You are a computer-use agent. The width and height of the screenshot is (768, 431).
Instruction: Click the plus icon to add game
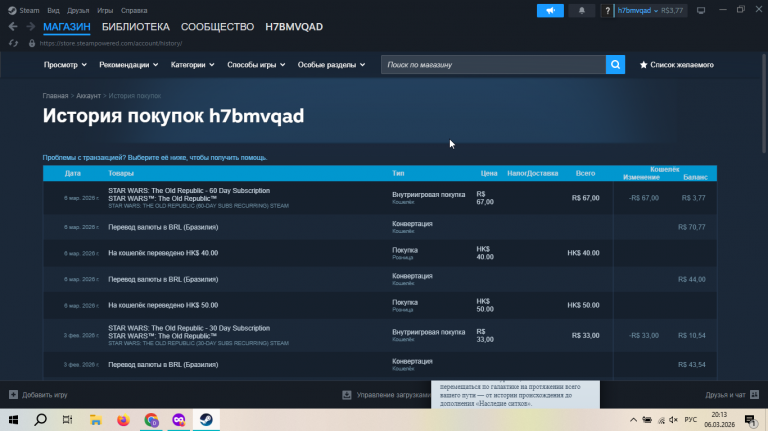point(13,395)
